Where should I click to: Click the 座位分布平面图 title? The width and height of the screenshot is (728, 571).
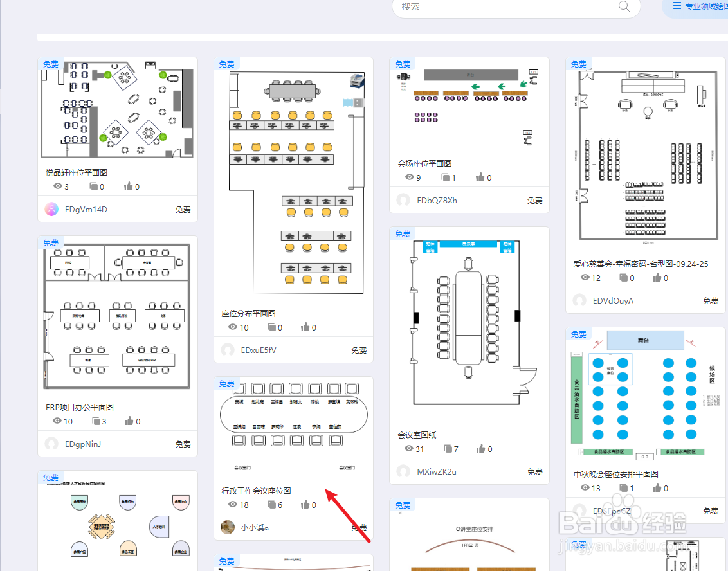pos(248,313)
